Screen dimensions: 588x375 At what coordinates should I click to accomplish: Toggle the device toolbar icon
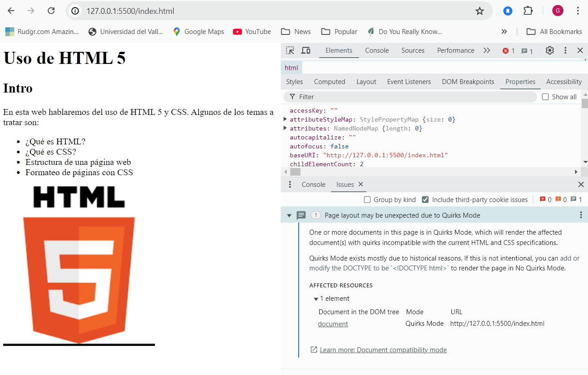(306, 51)
